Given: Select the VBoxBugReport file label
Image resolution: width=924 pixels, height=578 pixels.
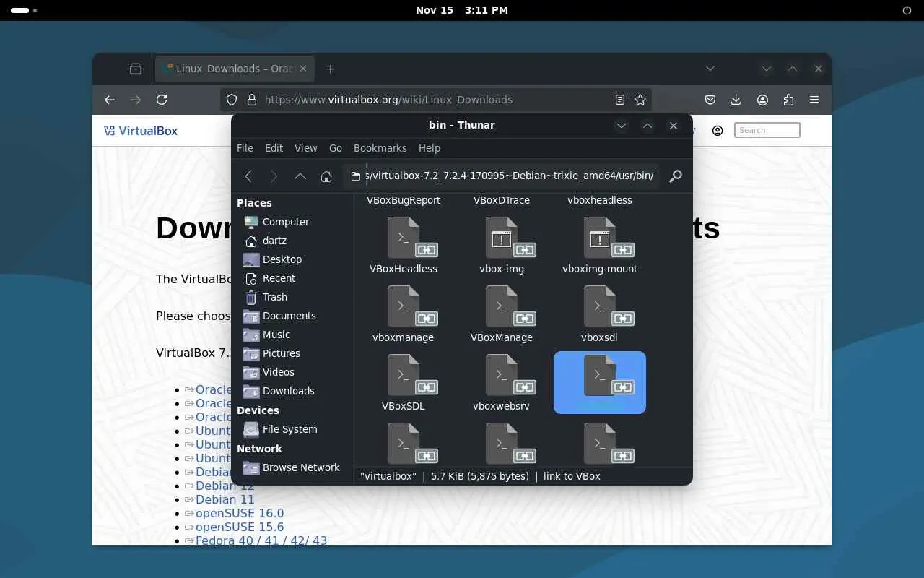Looking at the screenshot, I should pos(404,200).
